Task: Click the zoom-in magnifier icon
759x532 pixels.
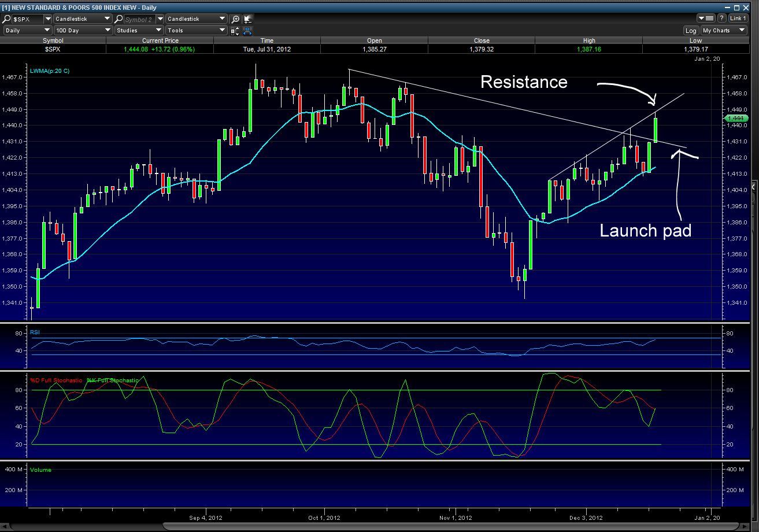Action: (x=235, y=19)
